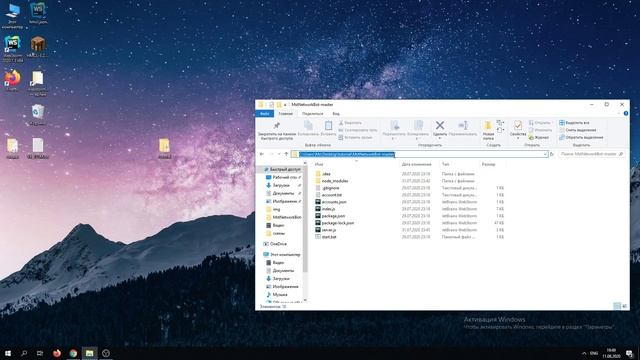Select the This PC icon on the desktop
The image size is (640, 360).
point(12,11)
